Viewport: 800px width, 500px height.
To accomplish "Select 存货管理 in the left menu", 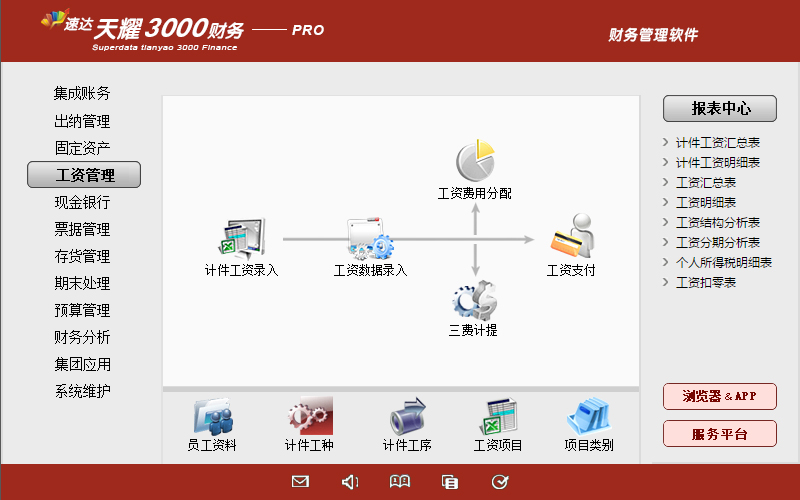I will [x=82, y=257].
